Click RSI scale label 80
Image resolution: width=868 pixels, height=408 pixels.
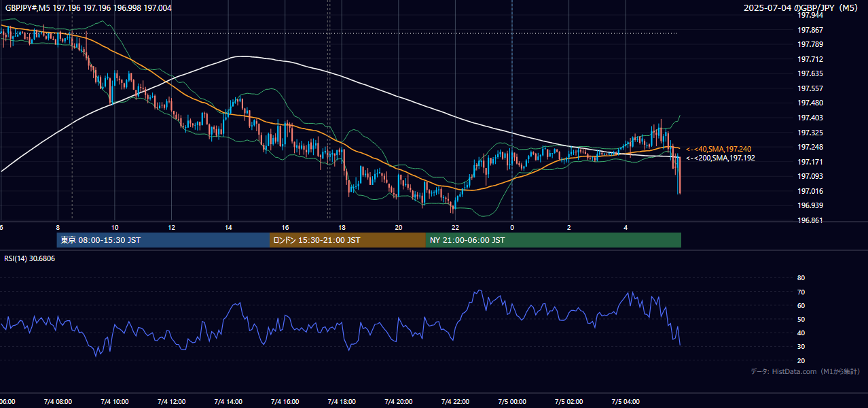pos(801,278)
